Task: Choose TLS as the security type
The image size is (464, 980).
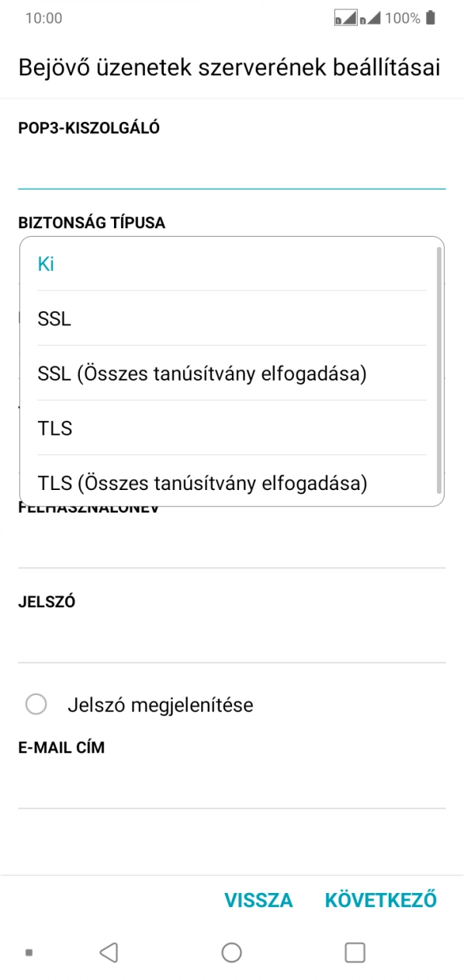Action: (x=54, y=428)
